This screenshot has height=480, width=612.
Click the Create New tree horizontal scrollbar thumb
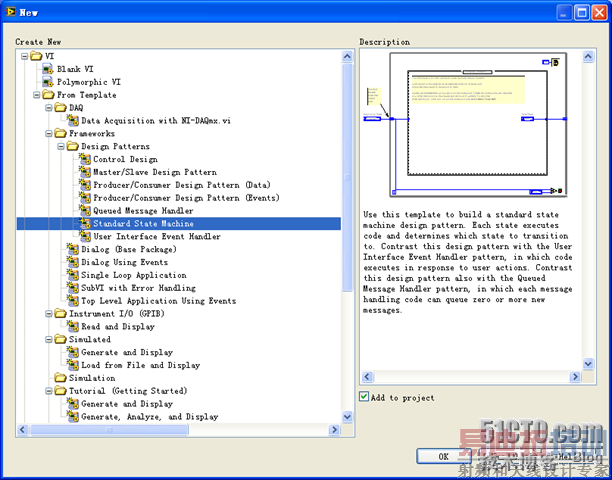[109, 430]
